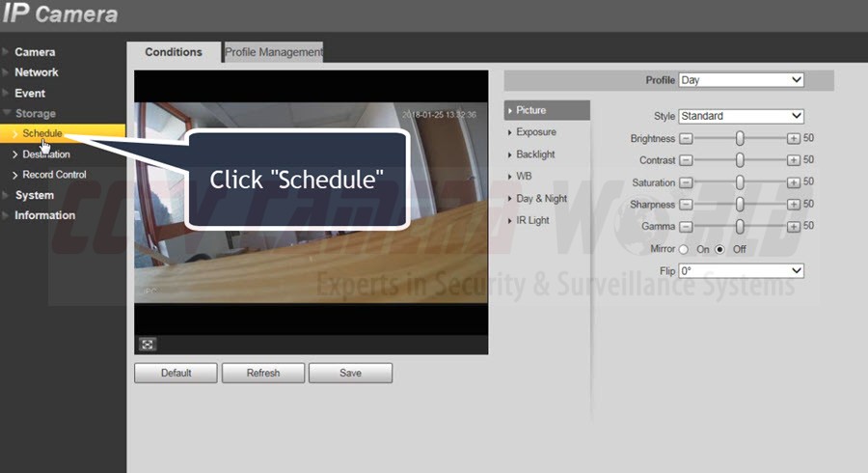Decrease Contrast with the minus icon

click(x=686, y=160)
